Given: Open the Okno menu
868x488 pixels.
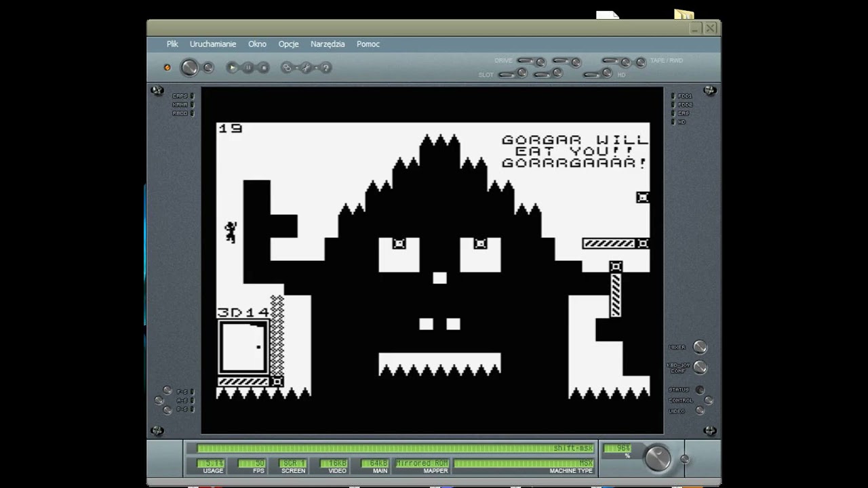Looking at the screenshot, I should (x=257, y=44).
